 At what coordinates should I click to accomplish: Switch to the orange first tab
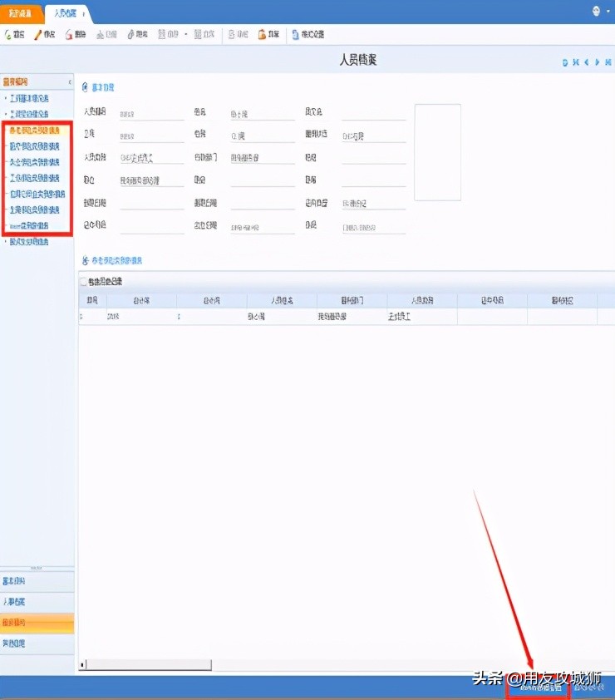click(x=21, y=13)
